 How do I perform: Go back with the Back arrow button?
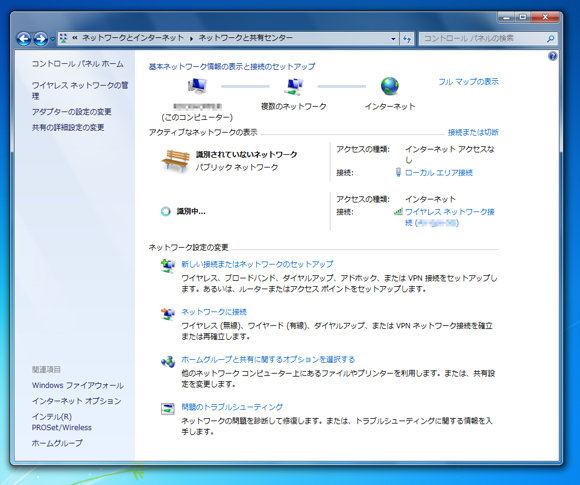(x=24, y=38)
